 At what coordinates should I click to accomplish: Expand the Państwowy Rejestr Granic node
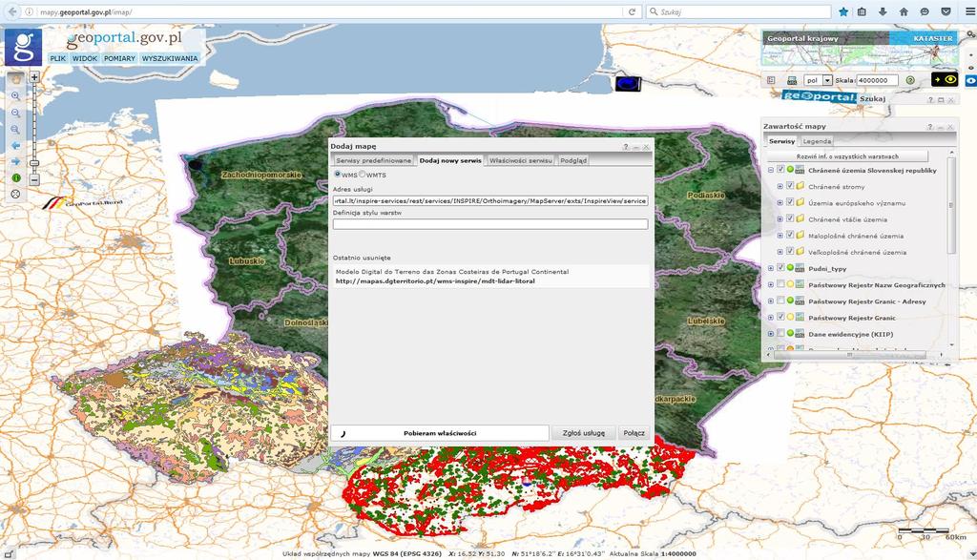tap(771, 317)
